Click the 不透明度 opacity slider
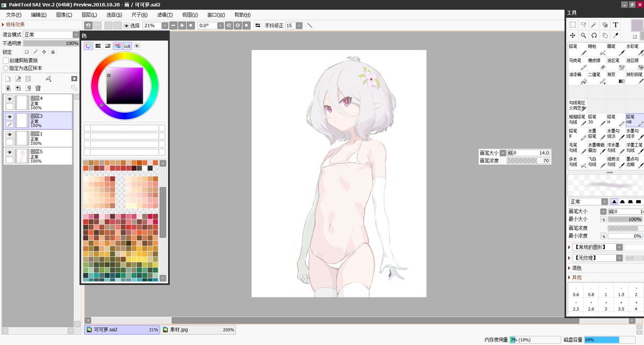The height and width of the screenshot is (345, 644). [x=51, y=43]
